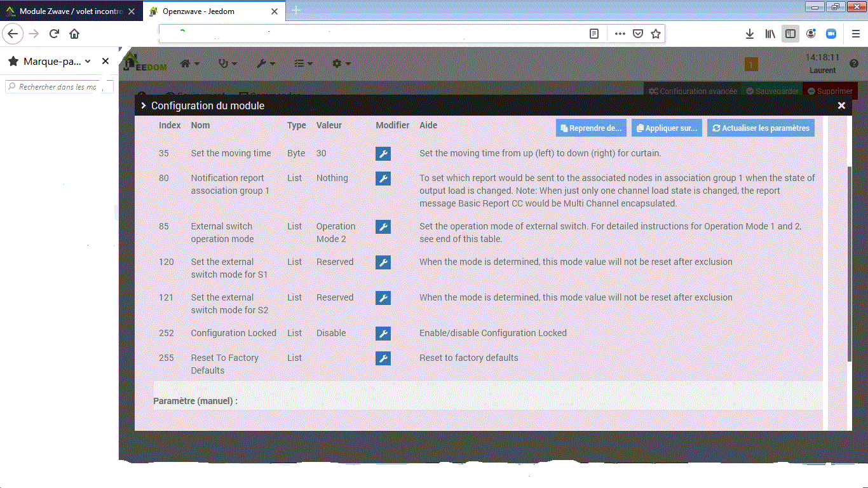
Task: Click the "Enable/disable Configuration Locked" help text
Action: click(x=493, y=333)
